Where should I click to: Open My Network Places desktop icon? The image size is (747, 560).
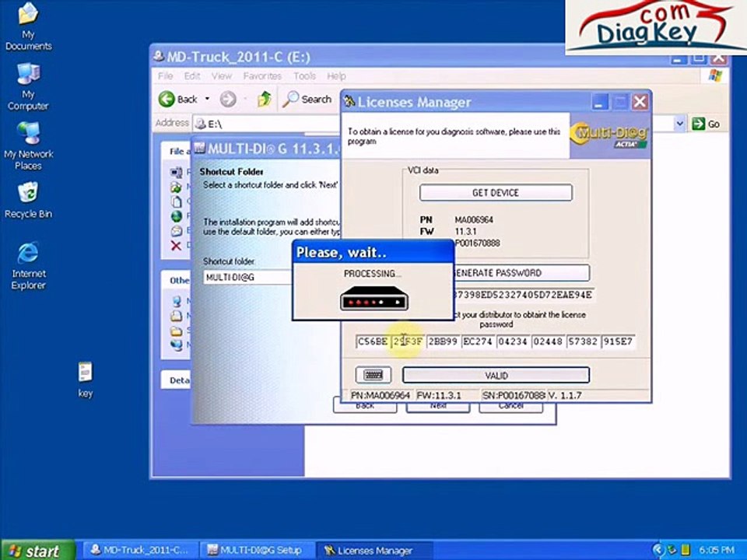coord(28,146)
